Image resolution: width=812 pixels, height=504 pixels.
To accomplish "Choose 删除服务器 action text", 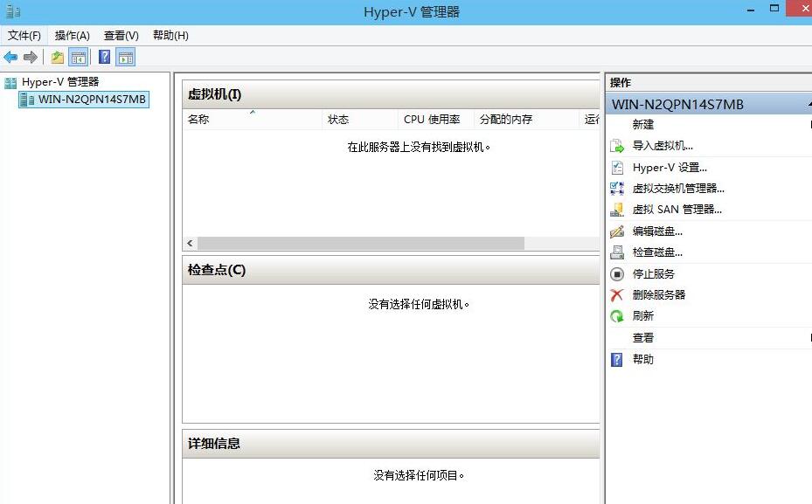I will point(659,295).
